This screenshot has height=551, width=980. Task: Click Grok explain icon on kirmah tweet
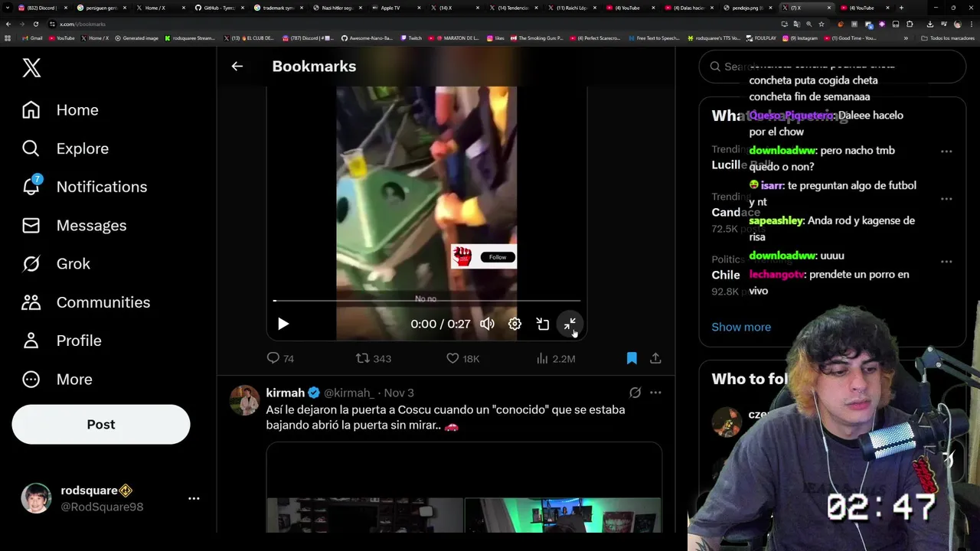point(635,393)
